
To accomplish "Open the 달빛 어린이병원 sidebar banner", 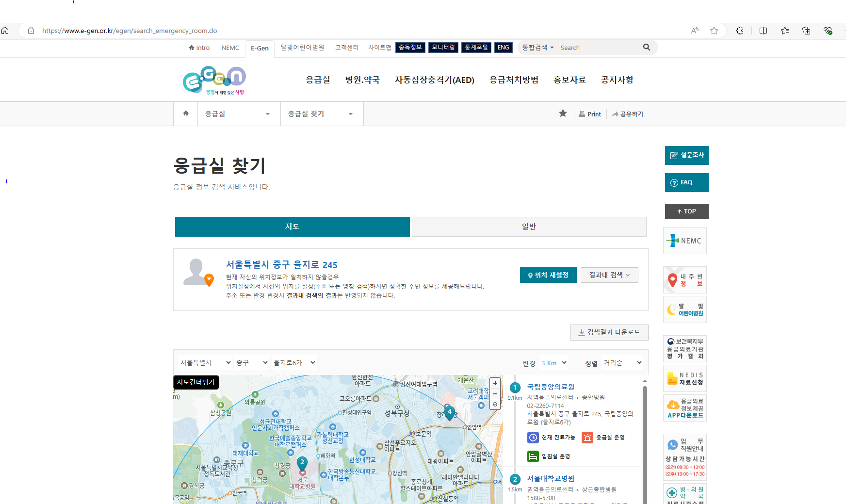I will [x=684, y=309].
